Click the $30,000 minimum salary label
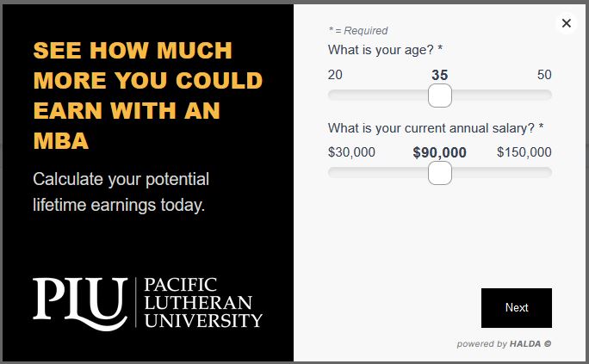The height and width of the screenshot is (364, 589). click(351, 152)
